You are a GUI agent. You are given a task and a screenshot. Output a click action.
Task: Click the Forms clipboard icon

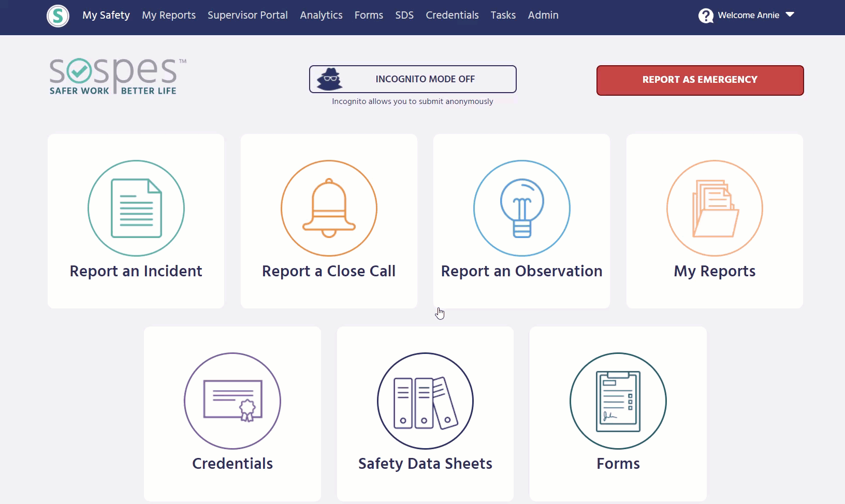(x=618, y=401)
